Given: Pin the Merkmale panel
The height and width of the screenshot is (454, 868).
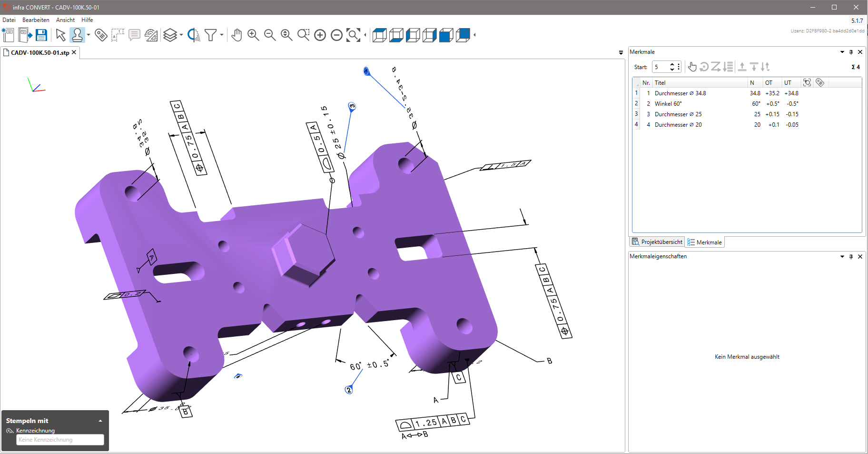Looking at the screenshot, I should [851, 52].
